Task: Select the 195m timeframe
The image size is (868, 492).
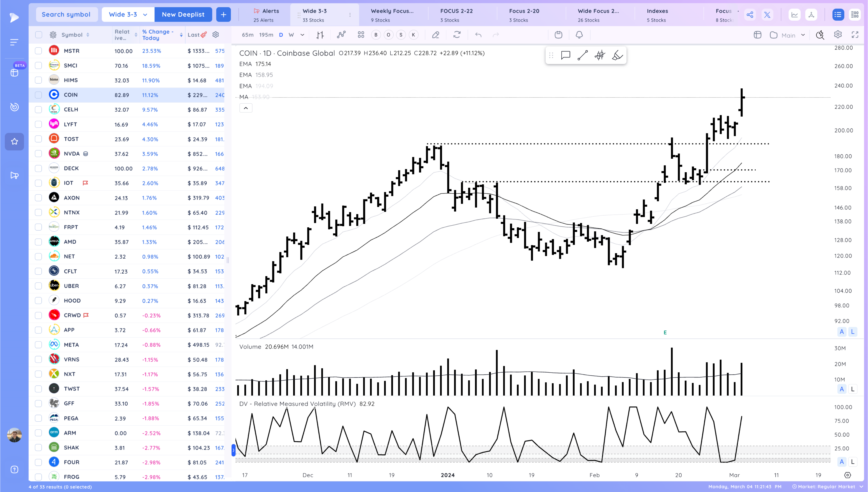Action: tap(266, 35)
